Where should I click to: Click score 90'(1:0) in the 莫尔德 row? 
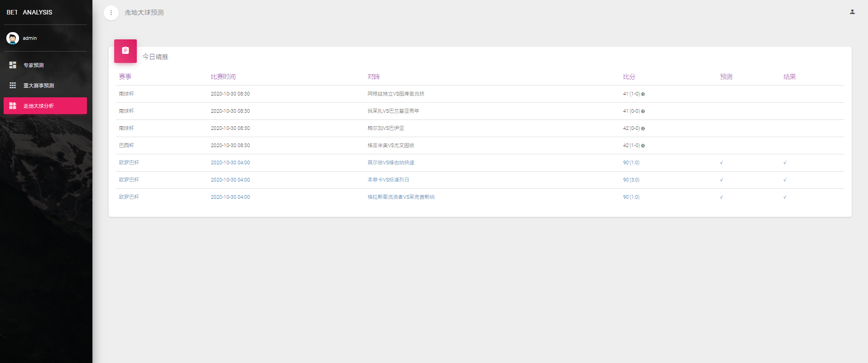click(x=631, y=163)
